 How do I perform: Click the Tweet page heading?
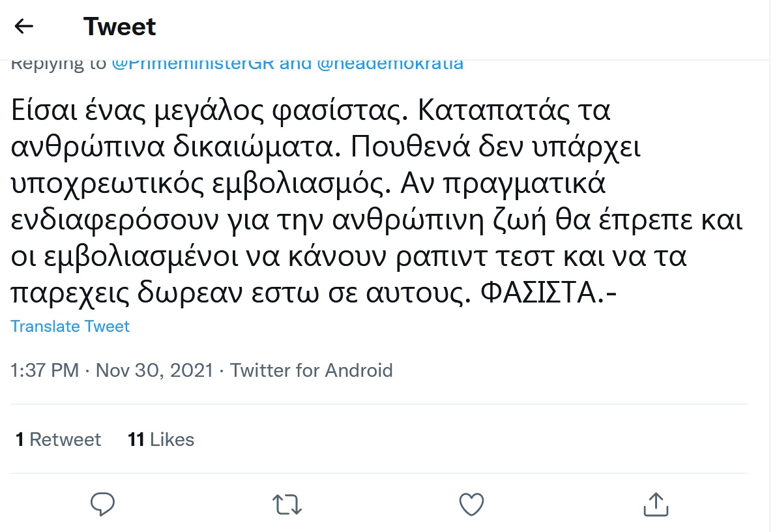[x=120, y=27]
